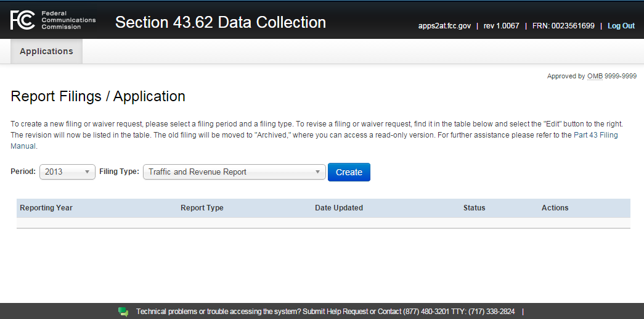The height and width of the screenshot is (319, 644).
Task: Click the Section 43.62 Data Collection title
Action: [x=221, y=22]
